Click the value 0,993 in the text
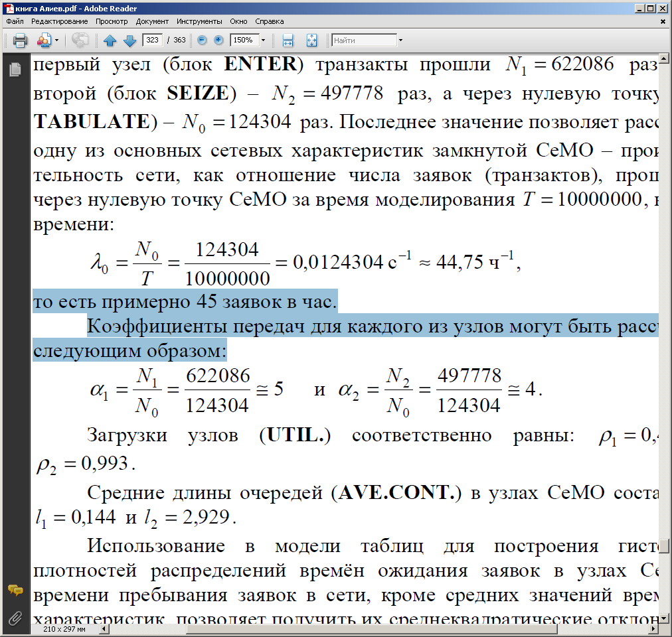The image size is (672, 637). click(x=104, y=464)
